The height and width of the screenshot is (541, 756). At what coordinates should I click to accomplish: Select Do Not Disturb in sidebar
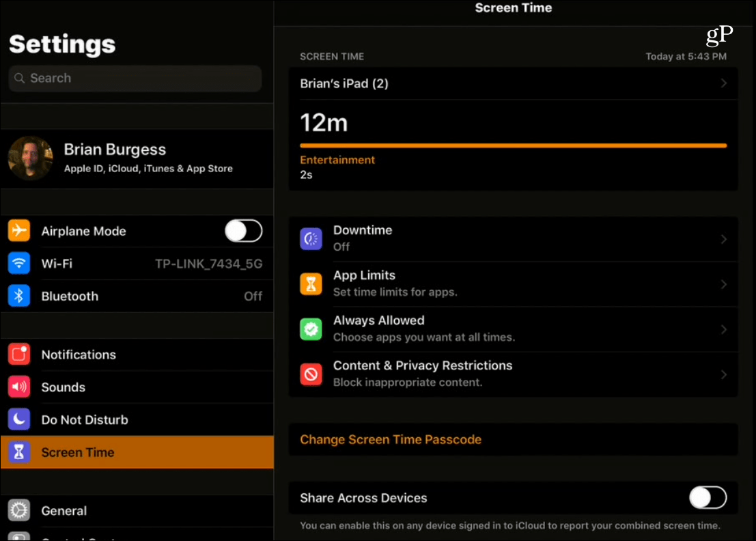[137, 419]
